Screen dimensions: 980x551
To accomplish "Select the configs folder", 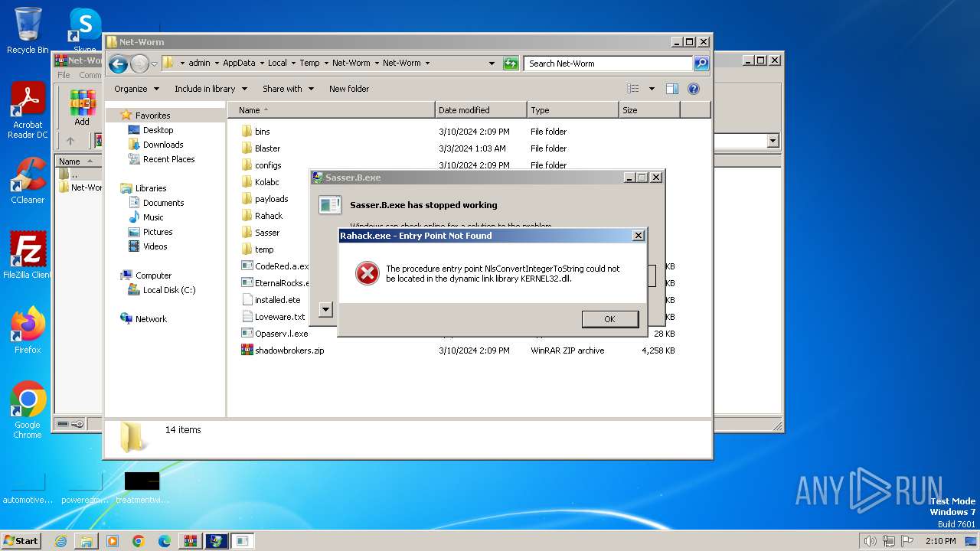I will 268,165.
